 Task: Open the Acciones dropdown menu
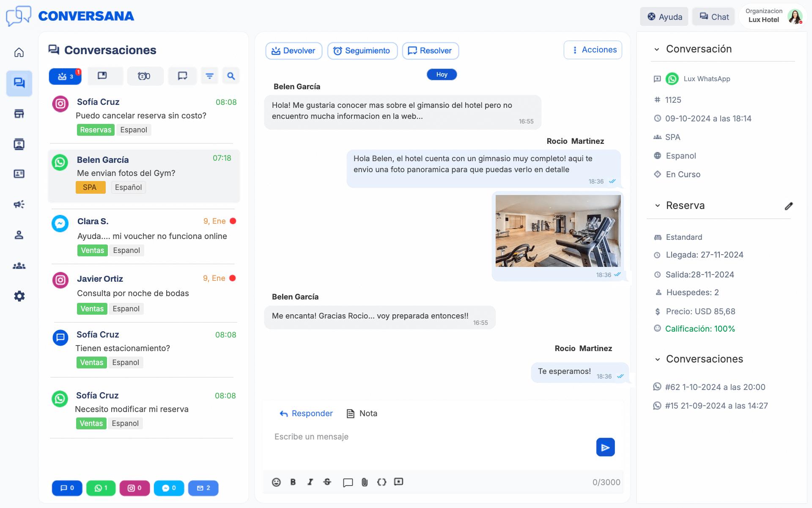click(x=593, y=50)
